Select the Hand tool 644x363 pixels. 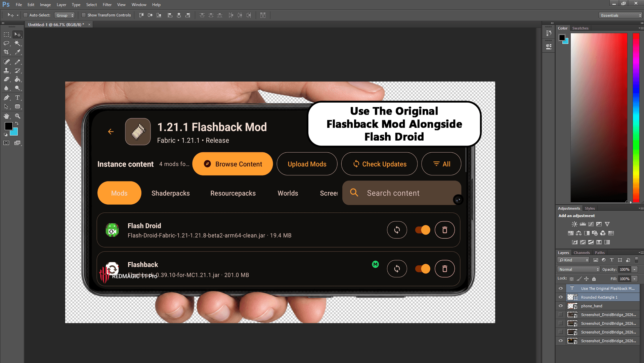tap(6, 116)
